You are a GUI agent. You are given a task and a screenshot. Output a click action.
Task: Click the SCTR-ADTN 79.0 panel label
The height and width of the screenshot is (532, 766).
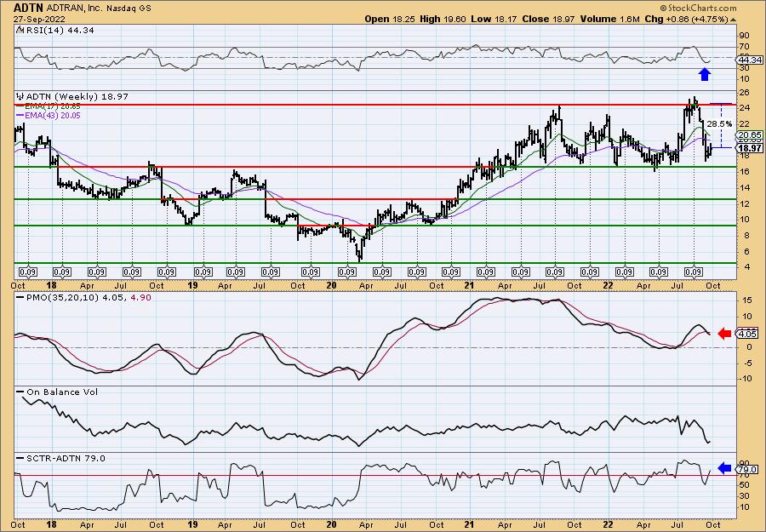(66, 458)
